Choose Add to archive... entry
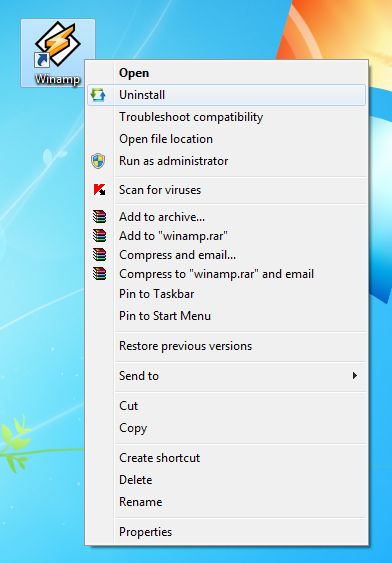The width and height of the screenshot is (392, 563). coord(227,217)
